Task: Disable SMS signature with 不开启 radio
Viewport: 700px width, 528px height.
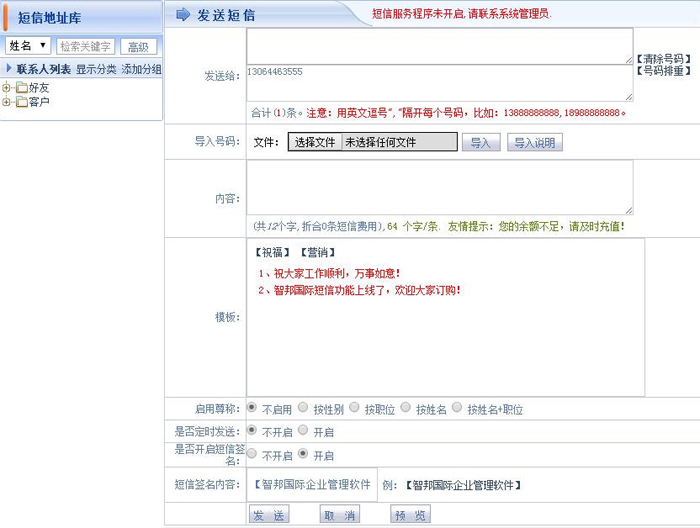Action: point(251,454)
